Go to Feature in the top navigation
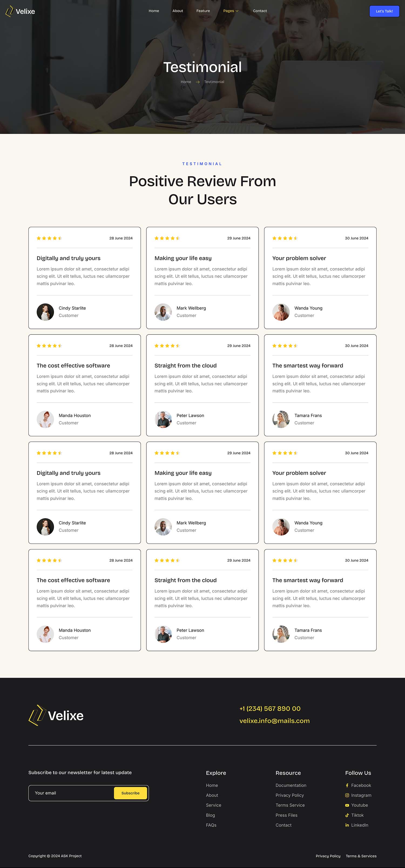Image resolution: width=405 pixels, height=868 pixels. coord(203,11)
